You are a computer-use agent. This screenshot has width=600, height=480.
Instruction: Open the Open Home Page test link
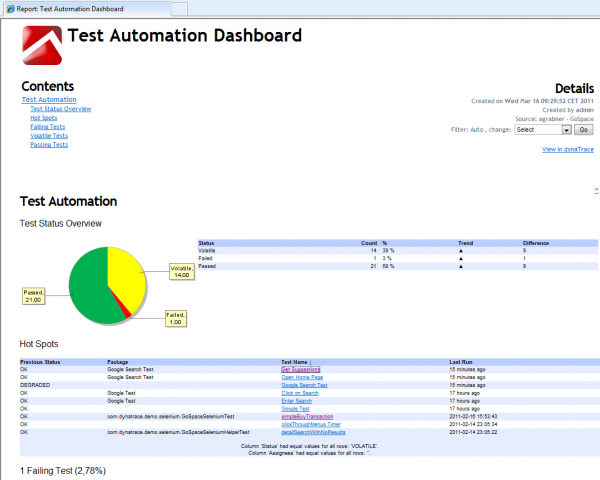[x=302, y=377]
